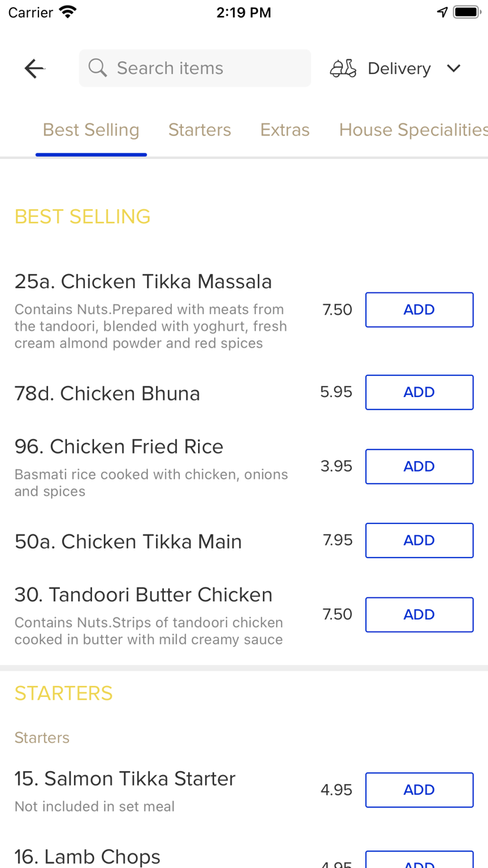Screen dimensions: 488x868
Task: Tap ADD beside Tandoori Butter Chicken
Action: (419, 614)
